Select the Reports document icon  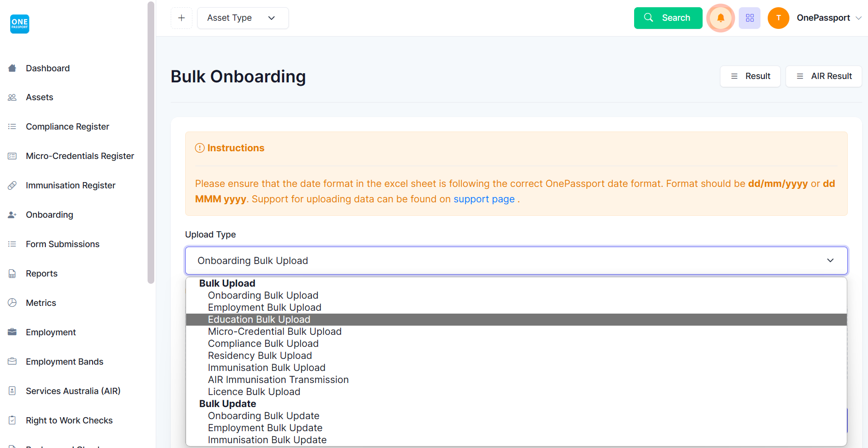[x=12, y=273]
